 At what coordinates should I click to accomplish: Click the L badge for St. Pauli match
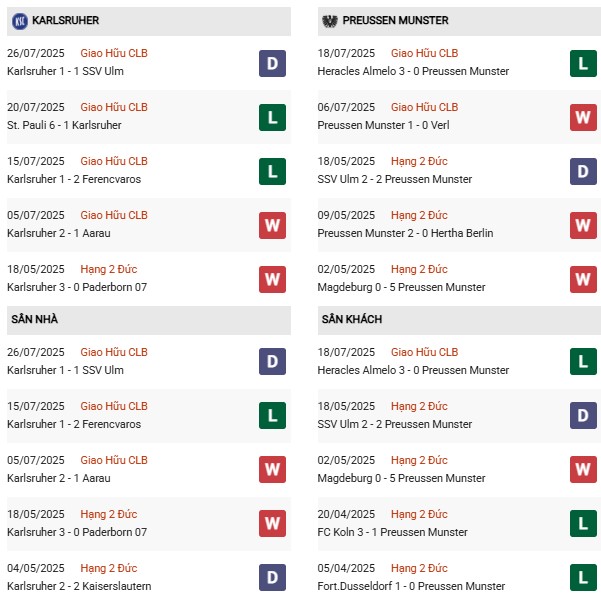pos(272,118)
